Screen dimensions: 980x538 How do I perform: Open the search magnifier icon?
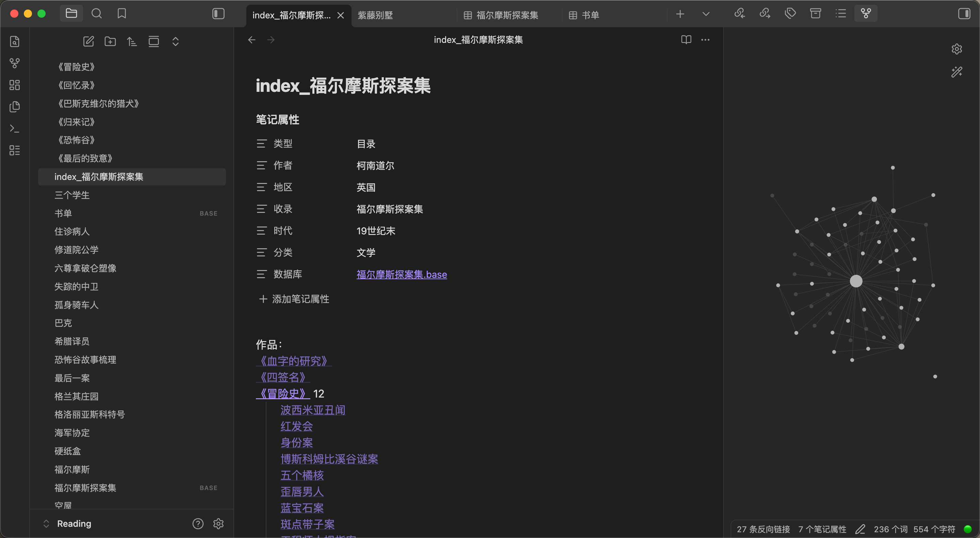pos(97,14)
